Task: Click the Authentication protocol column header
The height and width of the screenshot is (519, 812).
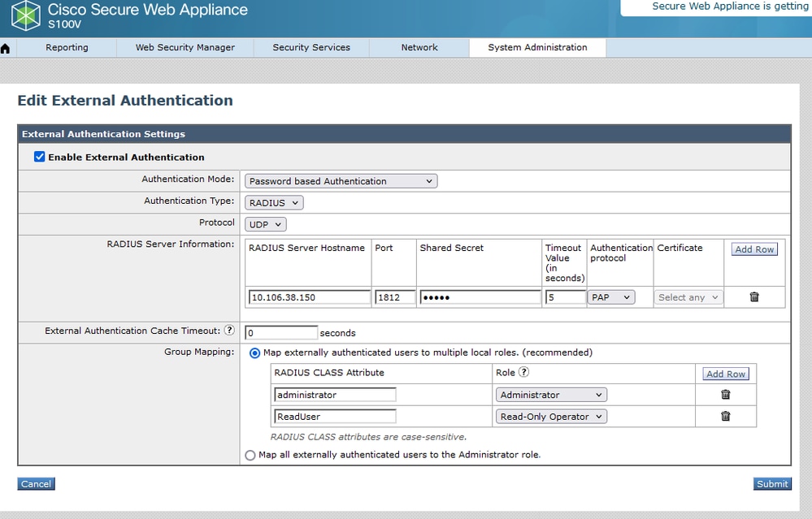Action: 621,253
